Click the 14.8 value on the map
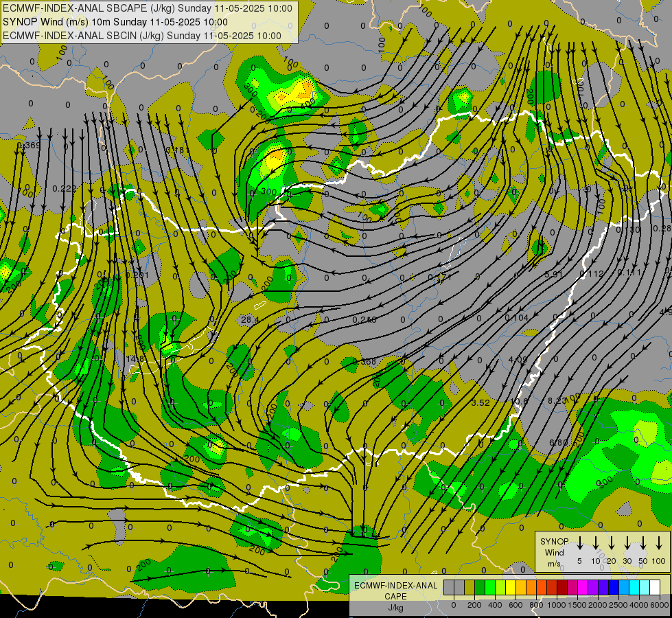The image size is (672, 618). click(x=135, y=358)
